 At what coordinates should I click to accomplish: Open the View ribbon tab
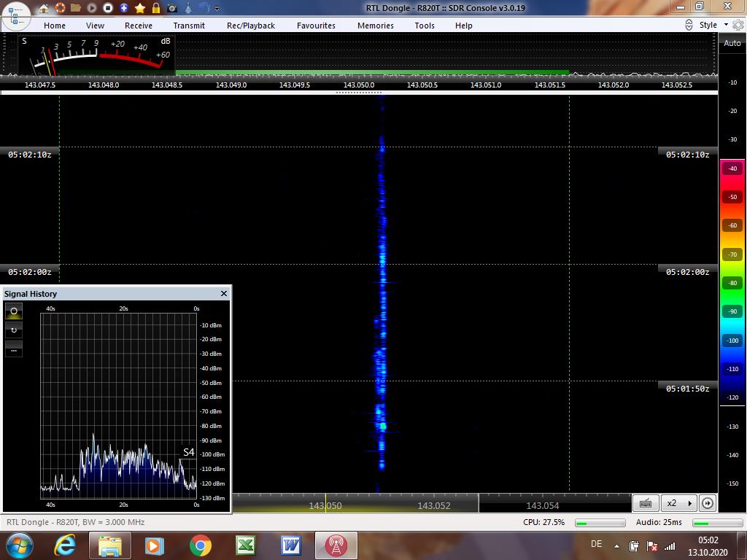pyautogui.click(x=95, y=26)
